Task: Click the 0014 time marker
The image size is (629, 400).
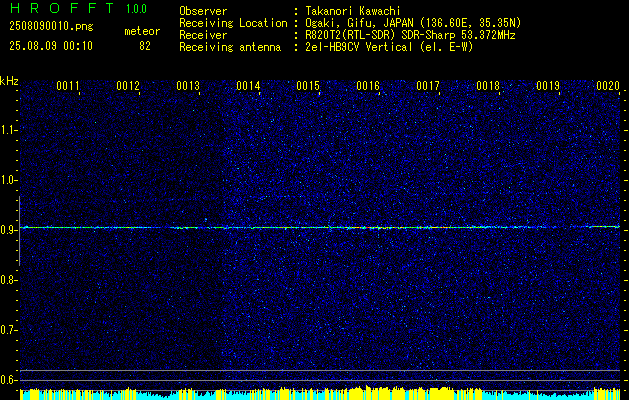Action: click(248, 86)
